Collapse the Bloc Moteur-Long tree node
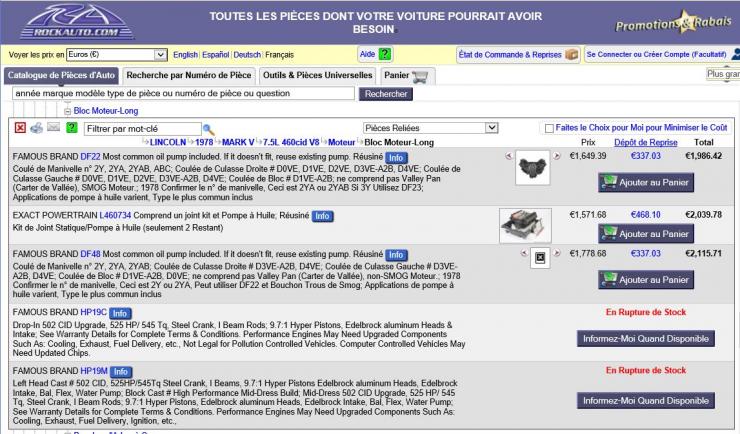The width and height of the screenshot is (740, 434). click(x=67, y=111)
